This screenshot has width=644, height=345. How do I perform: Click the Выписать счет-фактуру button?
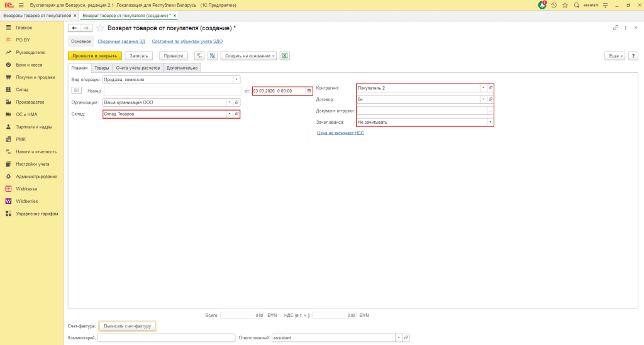[x=128, y=326]
